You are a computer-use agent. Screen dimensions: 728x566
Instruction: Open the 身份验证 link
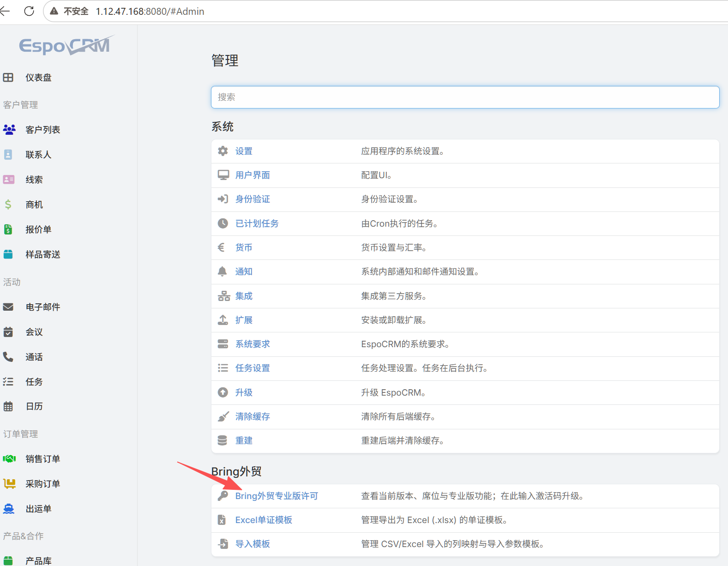(253, 199)
